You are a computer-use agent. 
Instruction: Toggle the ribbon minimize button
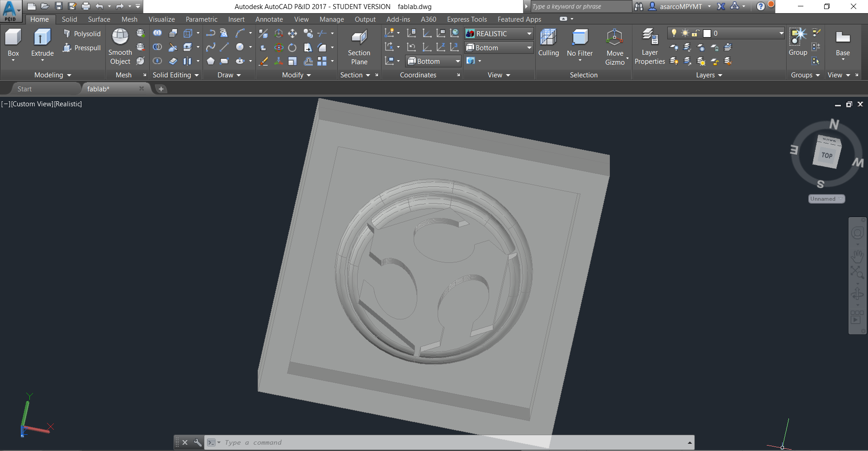click(x=563, y=19)
